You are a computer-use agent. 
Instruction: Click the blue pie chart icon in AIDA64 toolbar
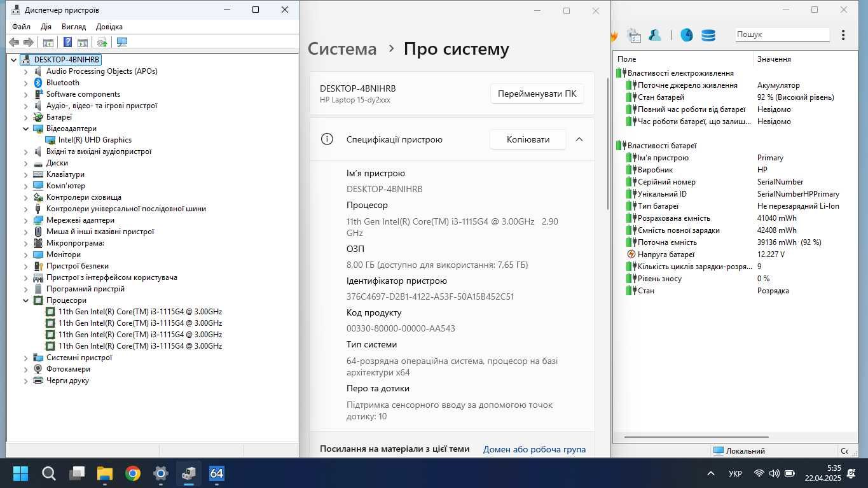687,36
